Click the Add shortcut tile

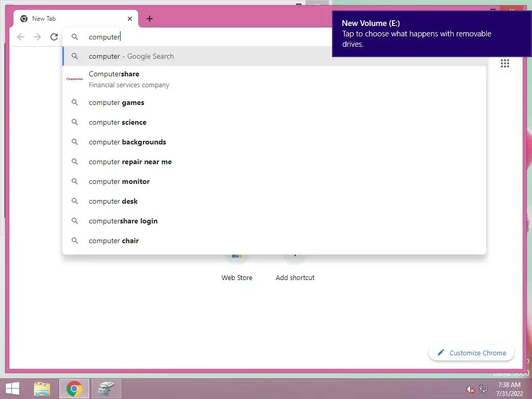295,268
